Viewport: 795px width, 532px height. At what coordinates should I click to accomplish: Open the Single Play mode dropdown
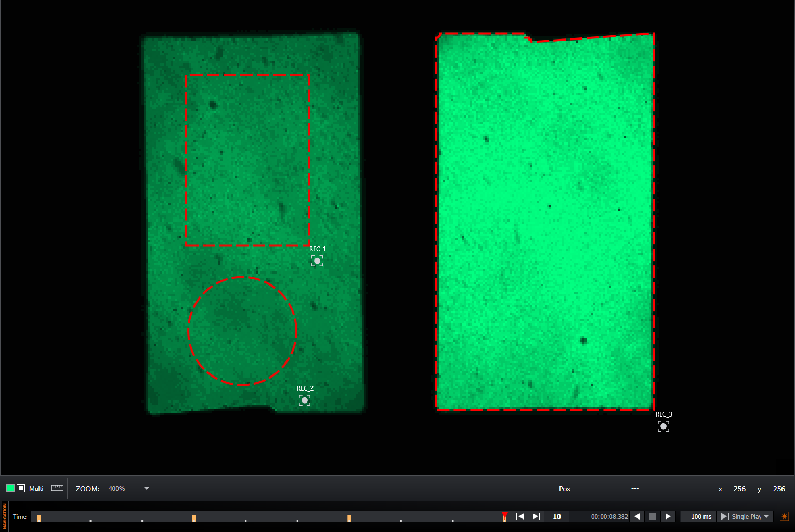coord(750,516)
